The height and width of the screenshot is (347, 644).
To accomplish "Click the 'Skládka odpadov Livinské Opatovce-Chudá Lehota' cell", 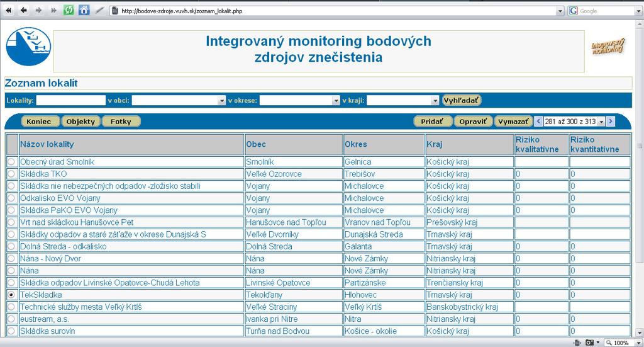I will [x=131, y=283].
